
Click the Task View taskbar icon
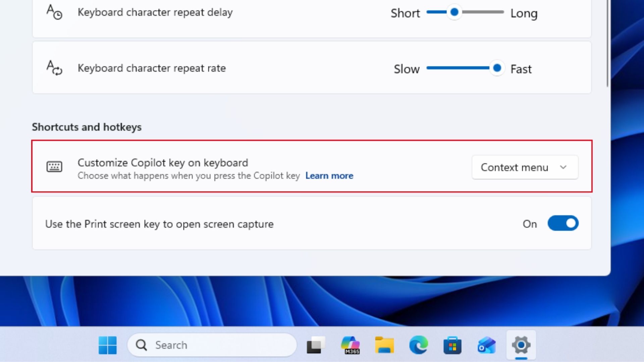316,345
